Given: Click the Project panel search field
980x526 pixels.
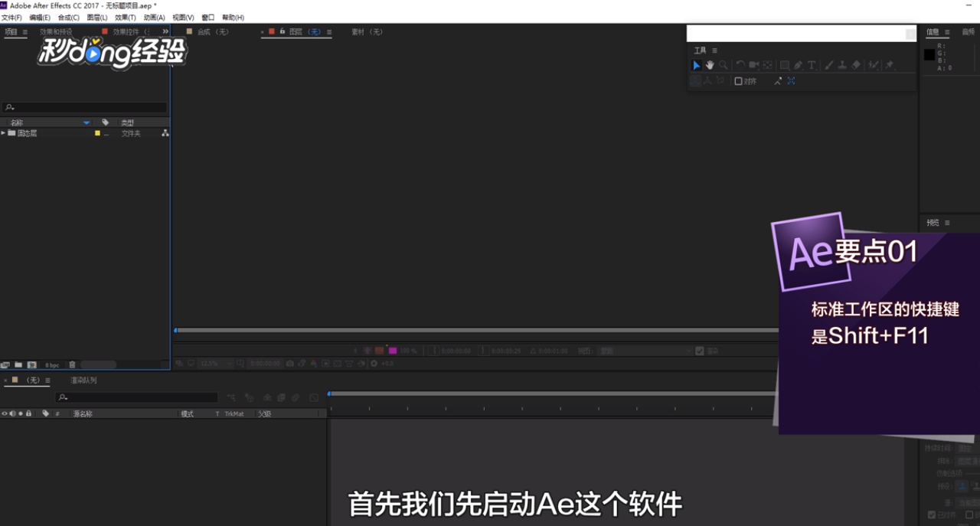Looking at the screenshot, I should tap(84, 108).
